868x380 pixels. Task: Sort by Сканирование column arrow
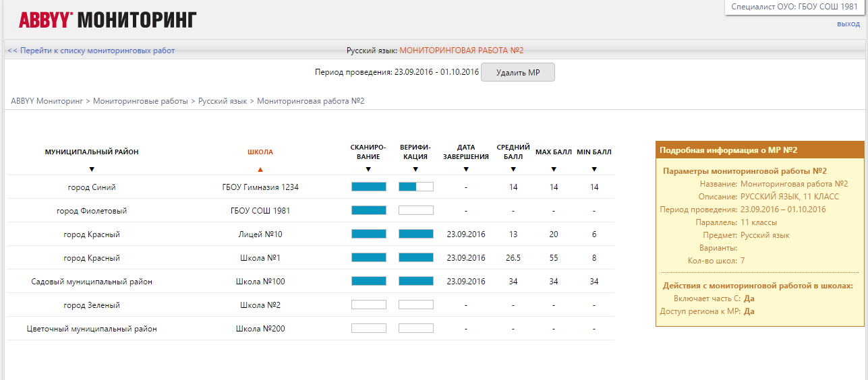368,169
